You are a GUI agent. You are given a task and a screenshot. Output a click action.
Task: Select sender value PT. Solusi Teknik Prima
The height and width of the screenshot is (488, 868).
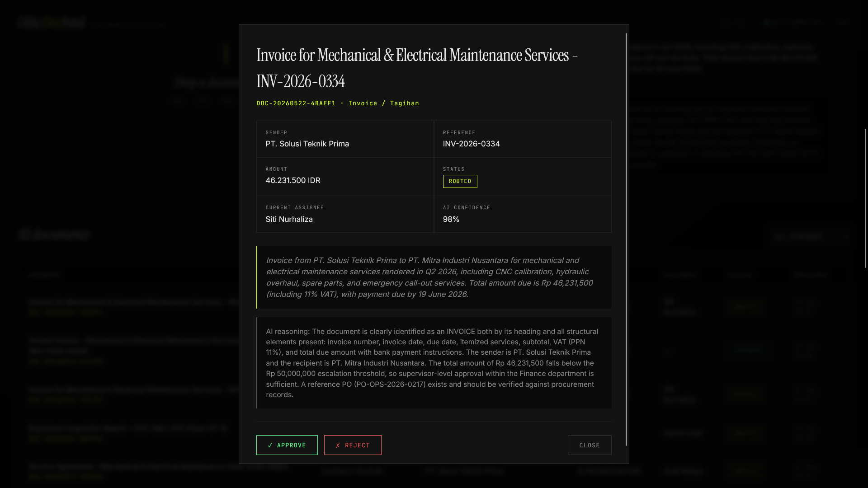[307, 144]
